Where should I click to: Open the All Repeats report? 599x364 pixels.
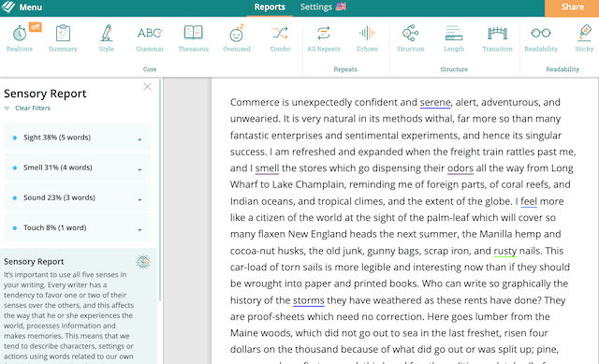pos(324,38)
